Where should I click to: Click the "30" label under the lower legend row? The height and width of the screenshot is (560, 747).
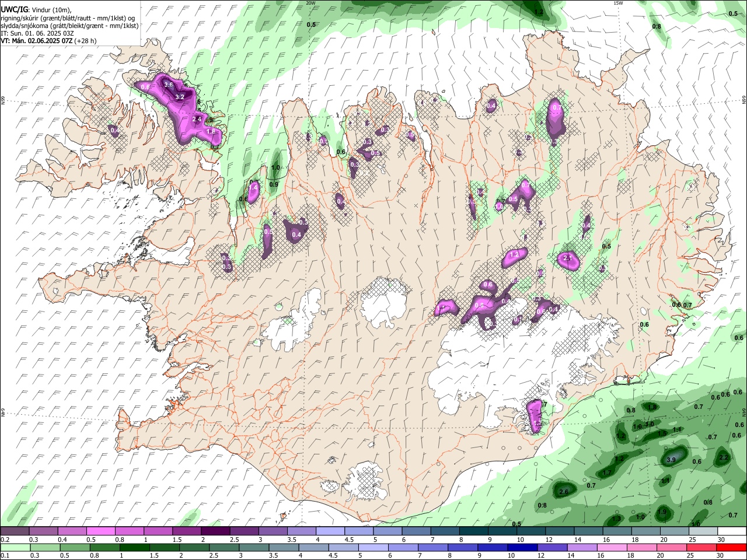tap(721, 556)
